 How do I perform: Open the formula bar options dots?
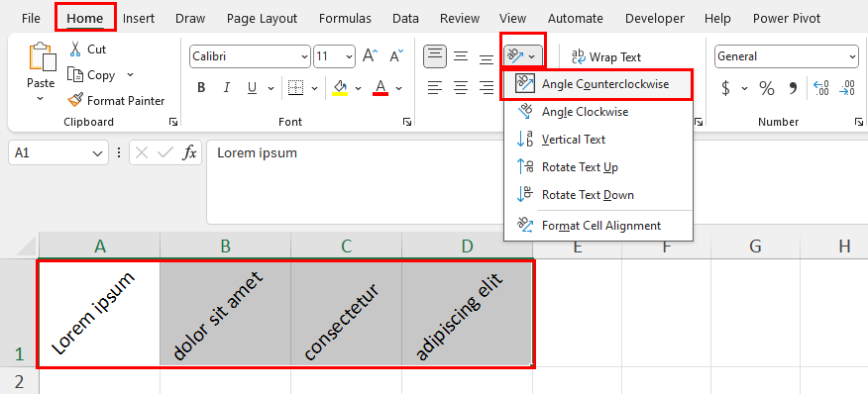coord(119,152)
